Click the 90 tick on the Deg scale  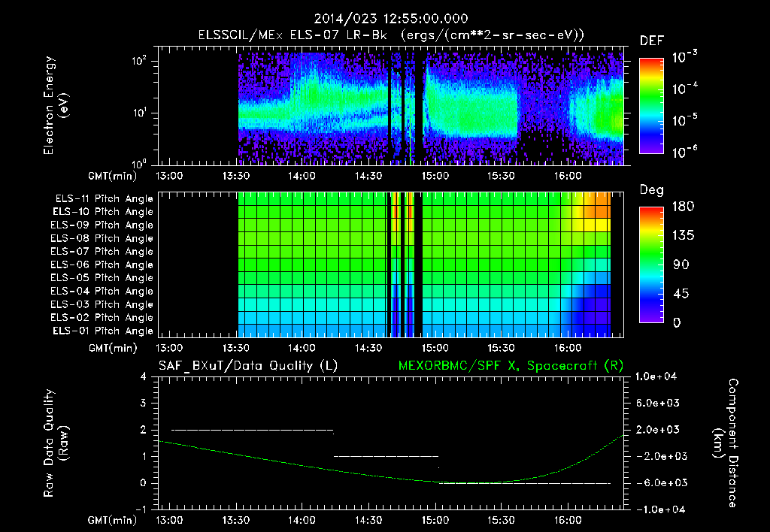[681, 265]
